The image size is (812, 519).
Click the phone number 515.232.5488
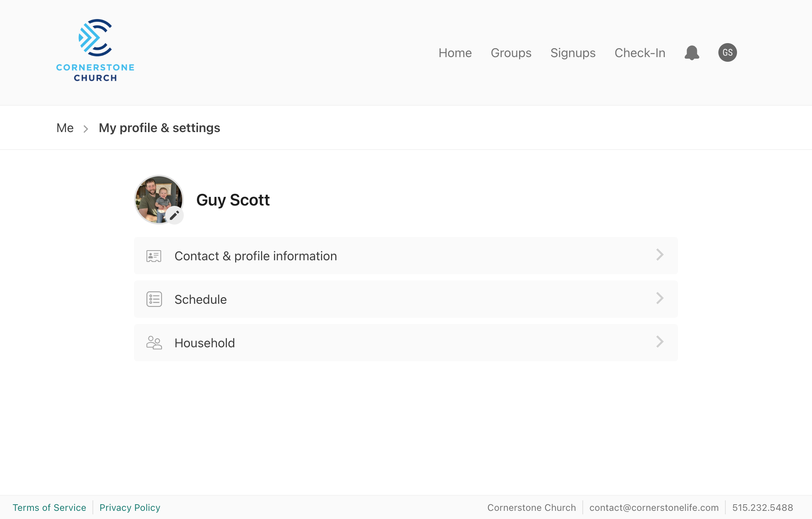click(762, 508)
